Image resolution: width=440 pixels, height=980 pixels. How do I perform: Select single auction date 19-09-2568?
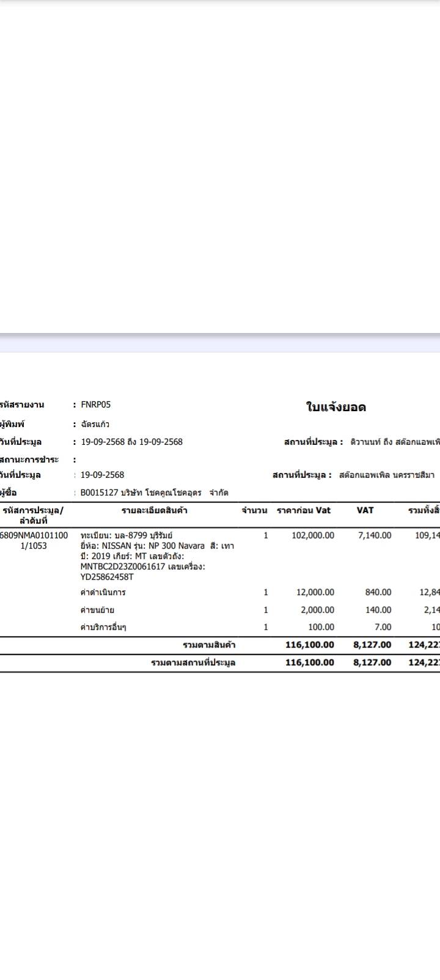click(x=102, y=475)
